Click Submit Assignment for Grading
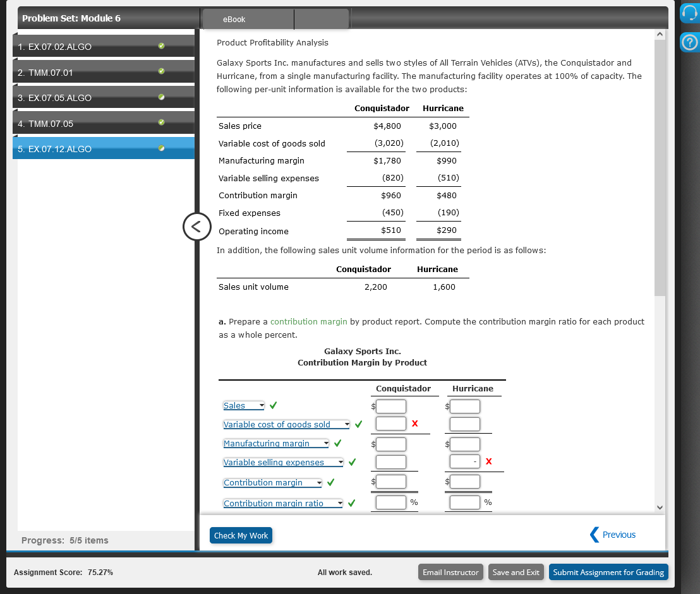 coord(608,572)
